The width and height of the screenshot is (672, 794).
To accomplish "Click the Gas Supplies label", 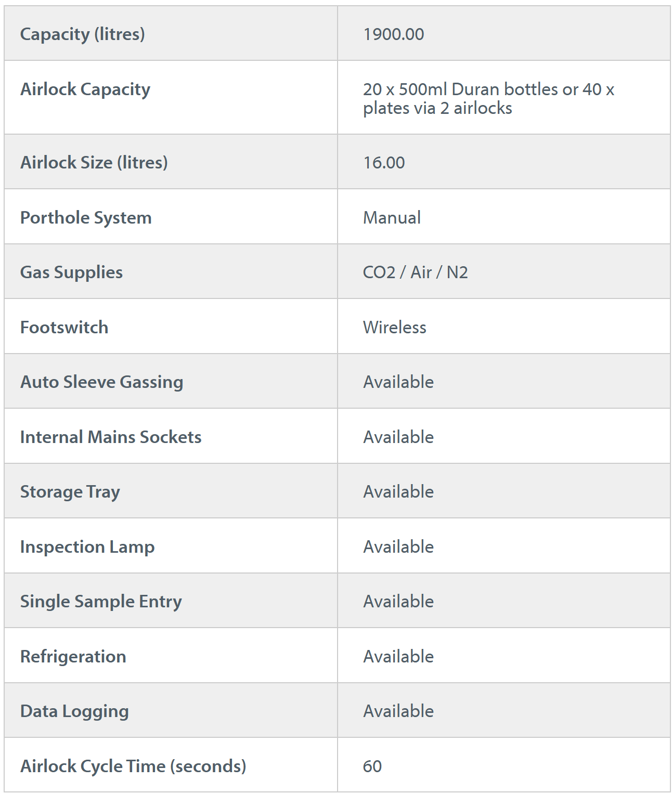I will tap(71, 272).
